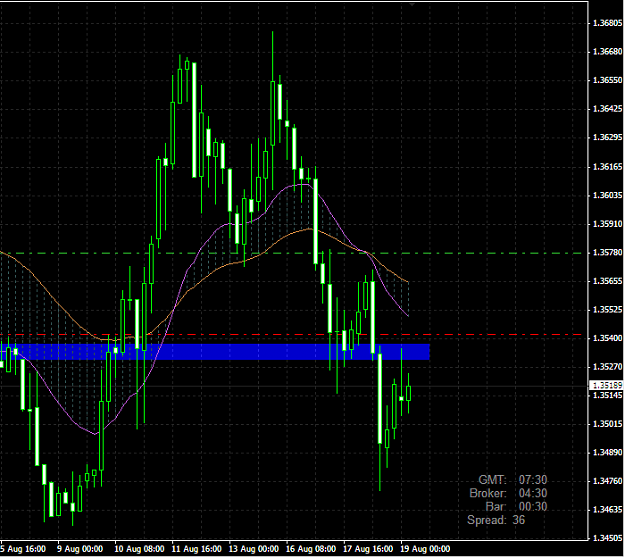Viewport: 625px width, 558px height.
Task: Click the Bar 00:30 countdown text
Action: pos(516,507)
